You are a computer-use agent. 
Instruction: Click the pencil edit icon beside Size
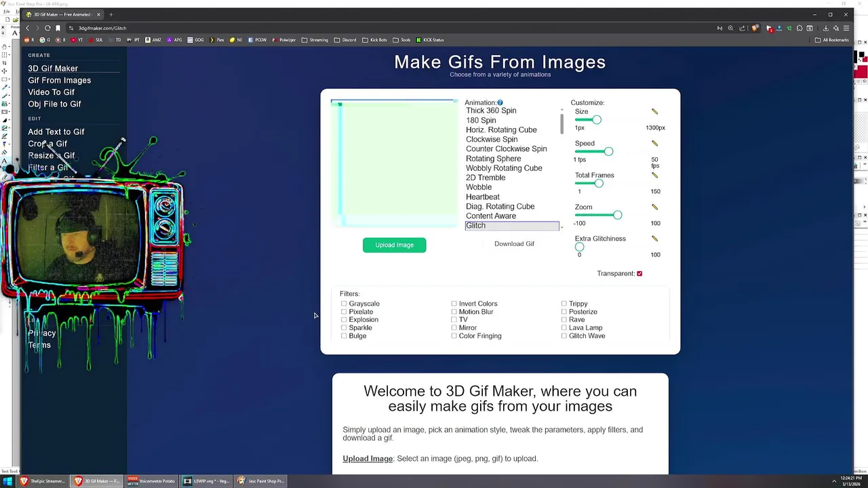pos(654,111)
